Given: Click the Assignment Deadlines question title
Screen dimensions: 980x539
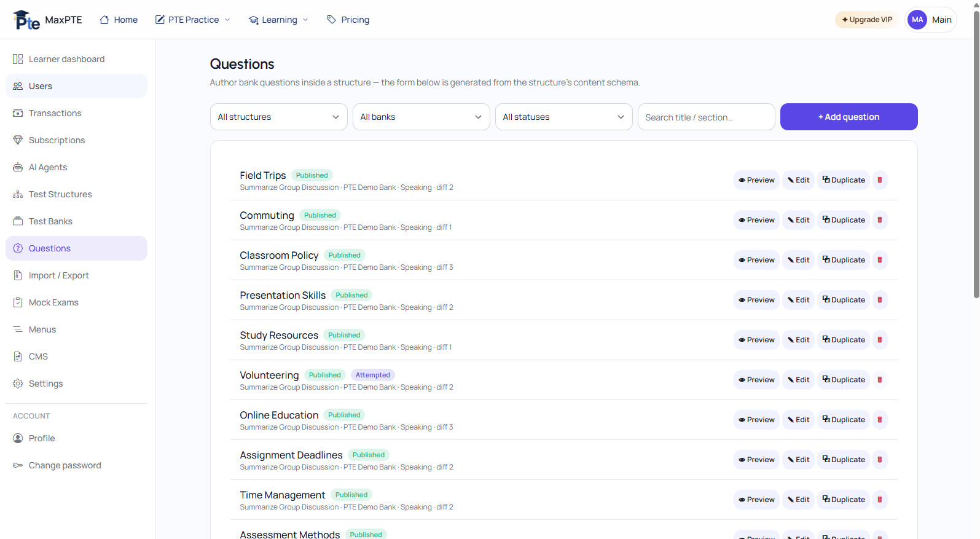Looking at the screenshot, I should [291, 455].
